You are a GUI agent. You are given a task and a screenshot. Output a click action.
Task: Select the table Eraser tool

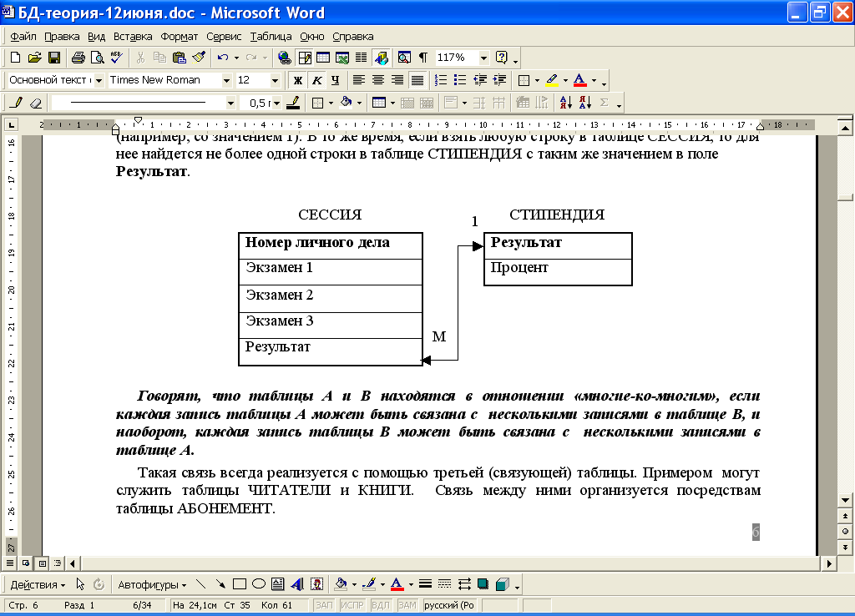35,103
